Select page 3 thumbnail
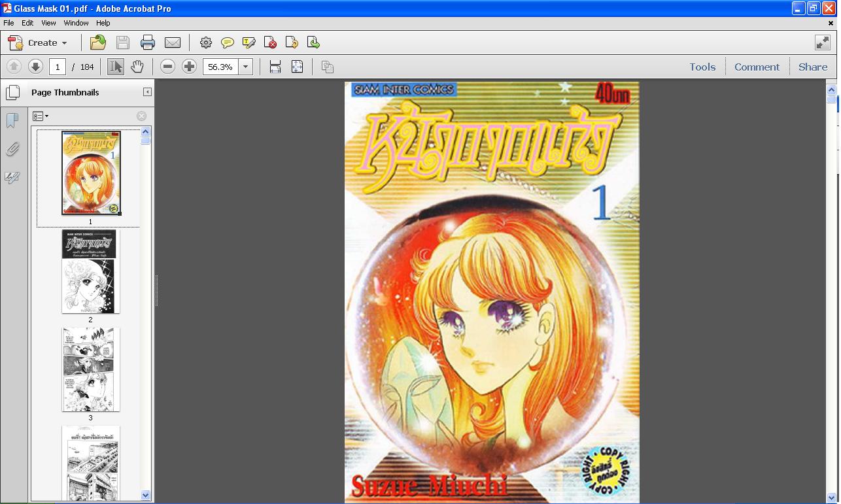Viewport: 841px width, 504px height. click(90, 369)
